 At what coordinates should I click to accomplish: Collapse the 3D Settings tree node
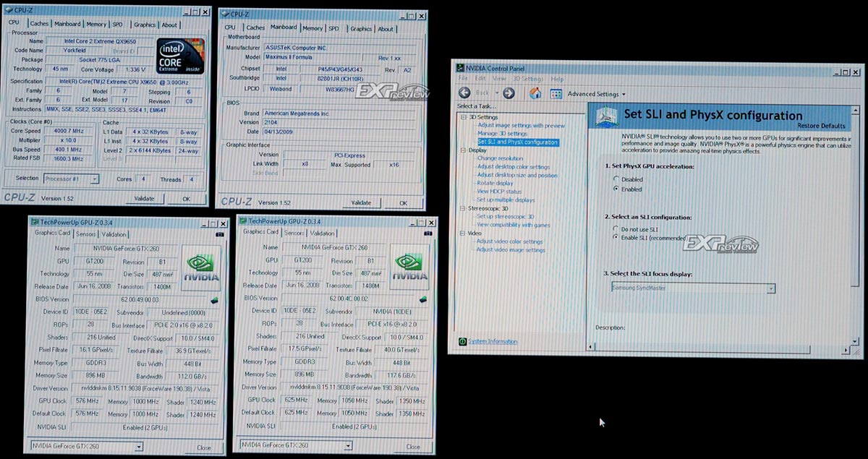click(x=464, y=117)
